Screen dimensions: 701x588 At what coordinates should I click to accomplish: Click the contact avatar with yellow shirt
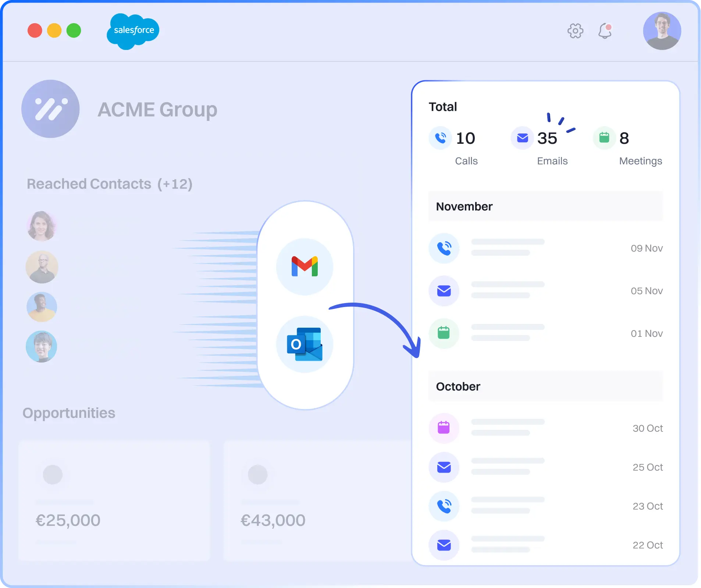[42, 307]
